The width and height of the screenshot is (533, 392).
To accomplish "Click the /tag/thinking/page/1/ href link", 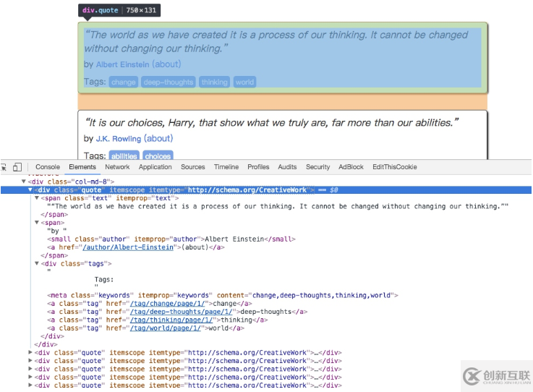I will (x=171, y=320).
